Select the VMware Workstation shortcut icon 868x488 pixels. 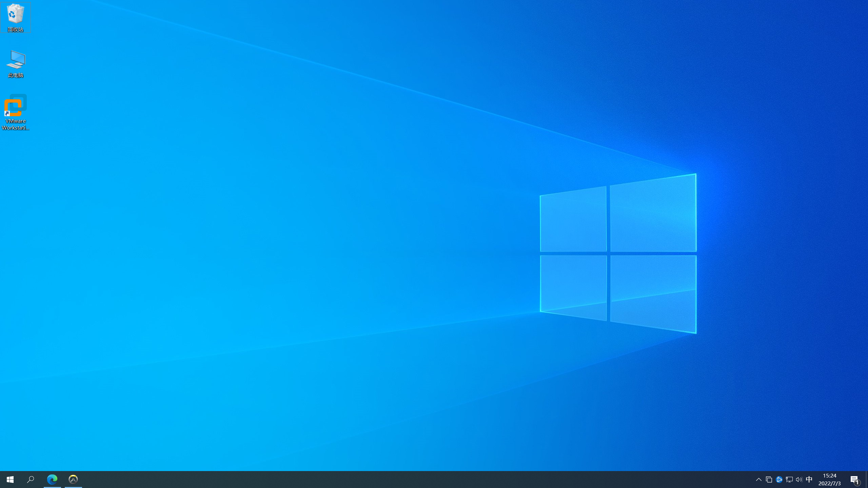point(15,105)
